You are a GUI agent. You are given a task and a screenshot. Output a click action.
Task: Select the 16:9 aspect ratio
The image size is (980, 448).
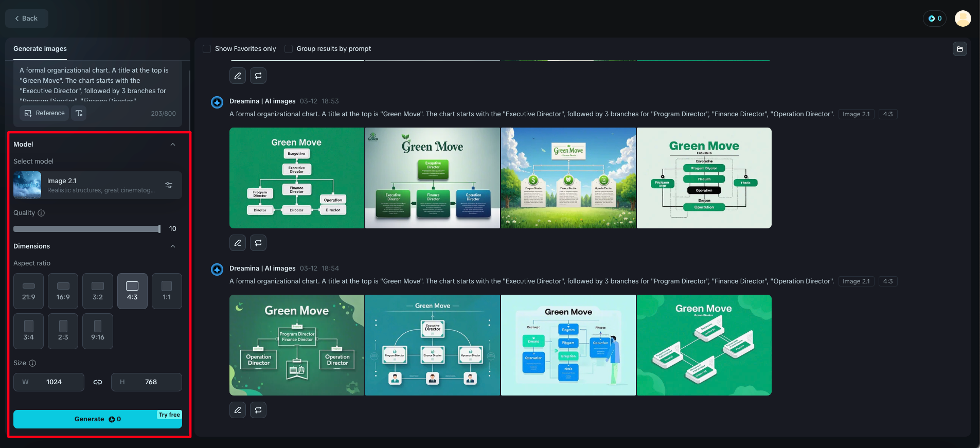pyautogui.click(x=63, y=291)
